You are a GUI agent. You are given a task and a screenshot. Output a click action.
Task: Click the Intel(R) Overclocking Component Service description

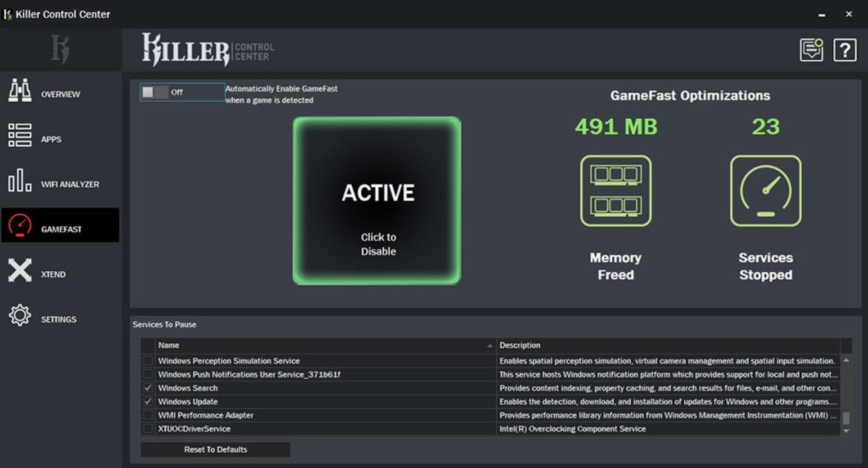572,429
